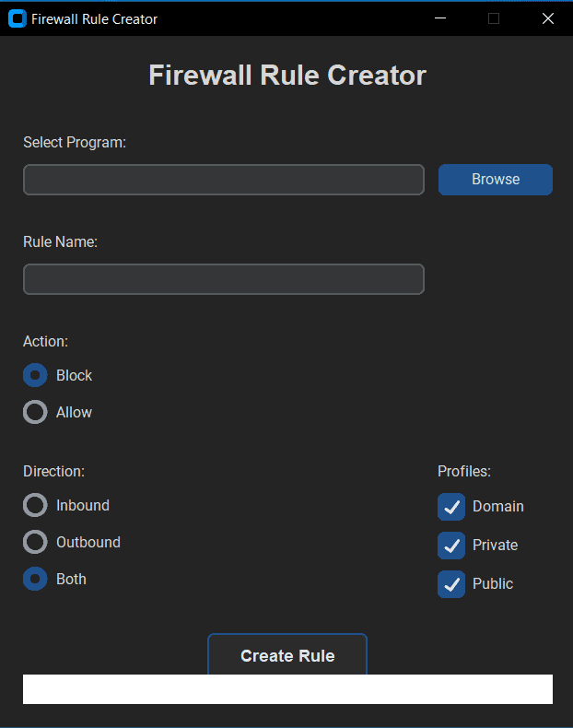Select Both as the direction
Image resolution: width=573 pixels, height=728 pixels.
tap(35, 579)
